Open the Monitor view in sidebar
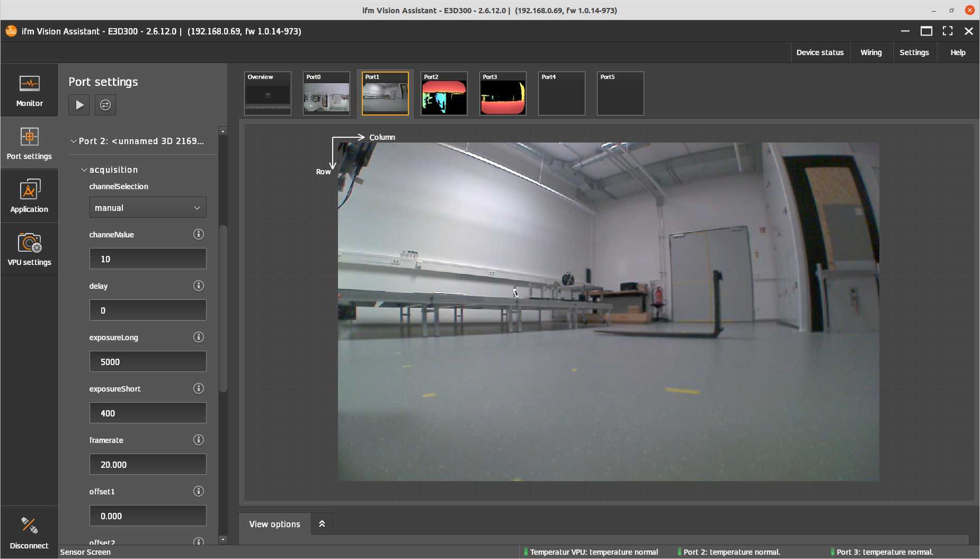980x559 pixels. 29,91
